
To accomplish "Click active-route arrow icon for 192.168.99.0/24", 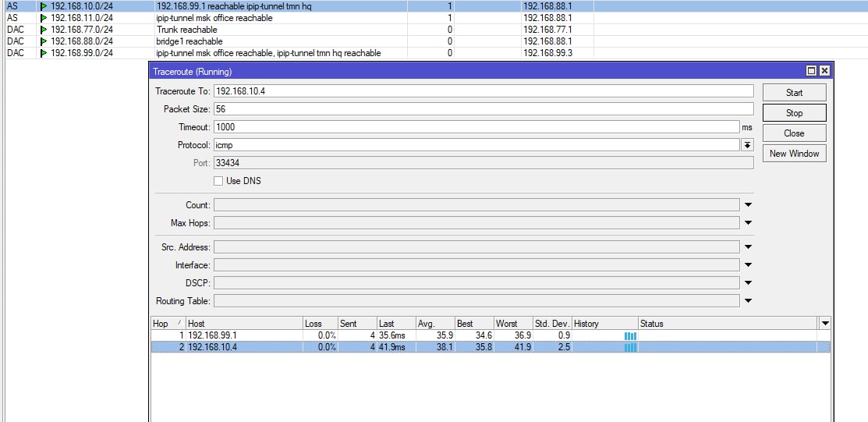I will (x=44, y=52).
